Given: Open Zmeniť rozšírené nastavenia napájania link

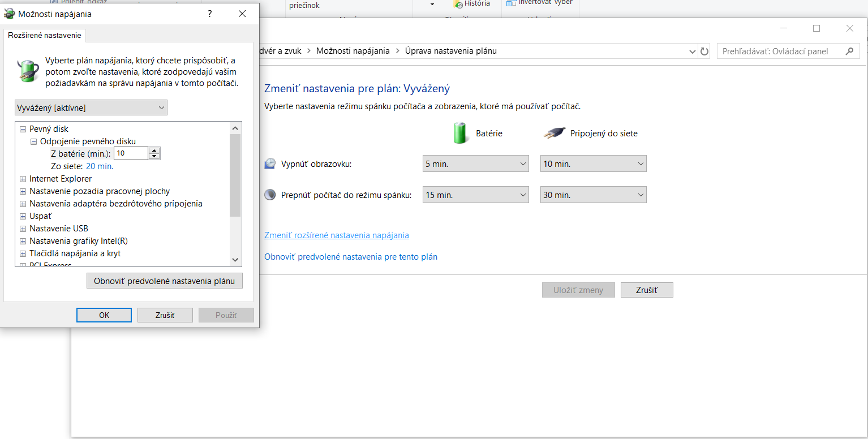Looking at the screenshot, I should pyautogui.click(x=337, y=235).
